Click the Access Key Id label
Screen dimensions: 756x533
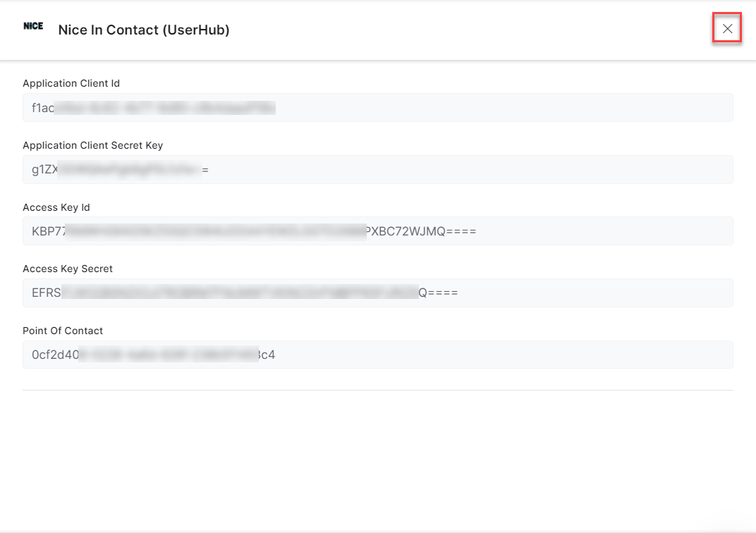pyautogui.click(x=56, y=207)
